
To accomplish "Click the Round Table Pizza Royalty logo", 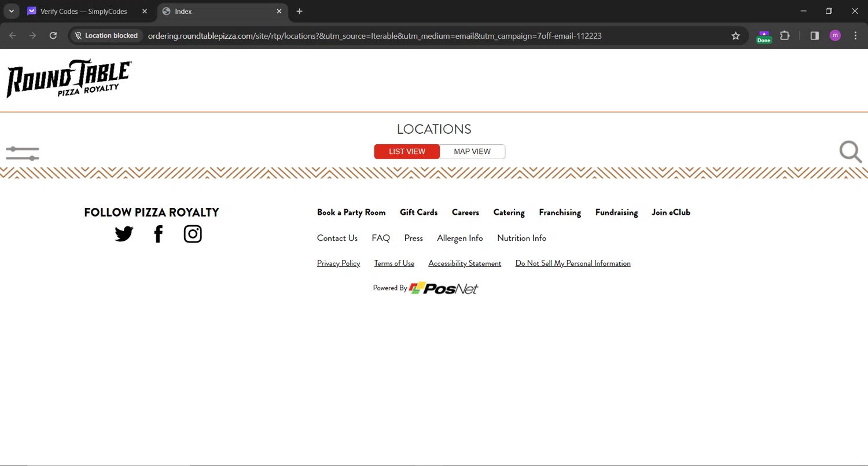I will (69, 78).
